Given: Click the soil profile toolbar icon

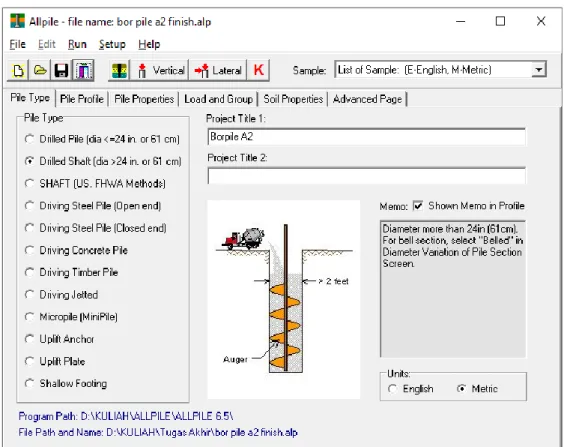Looking at the screenshot, I should click(119, 70).
